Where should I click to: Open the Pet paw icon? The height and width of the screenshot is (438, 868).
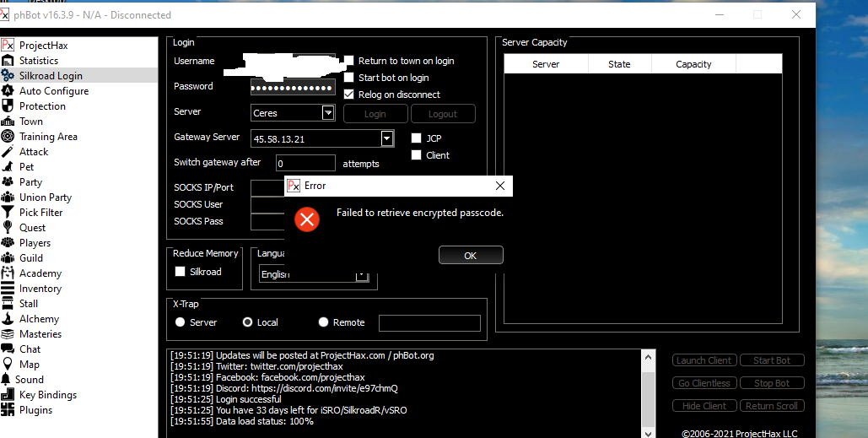pyautogui.click(x=8, y=167)
